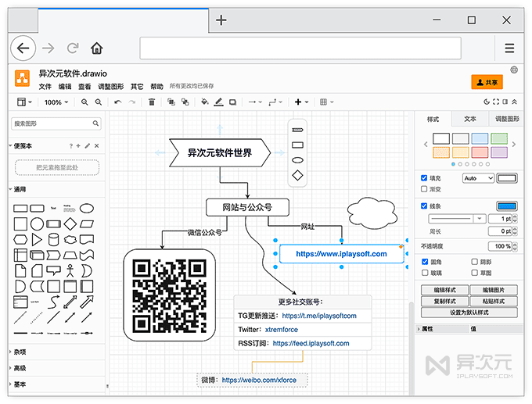Toggle the 圆角 rounded checkbox
The height and width of the screenshot is (404, 532).
point(425,262)
